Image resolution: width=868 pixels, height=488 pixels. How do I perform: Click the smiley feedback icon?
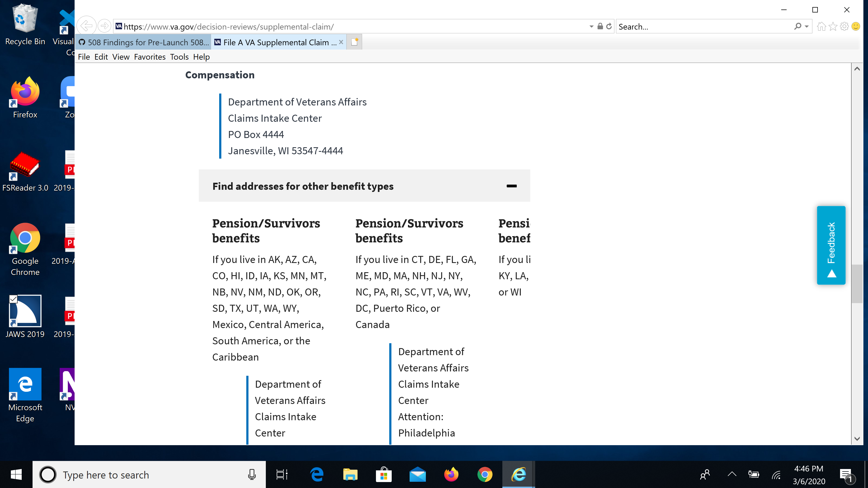856,26
